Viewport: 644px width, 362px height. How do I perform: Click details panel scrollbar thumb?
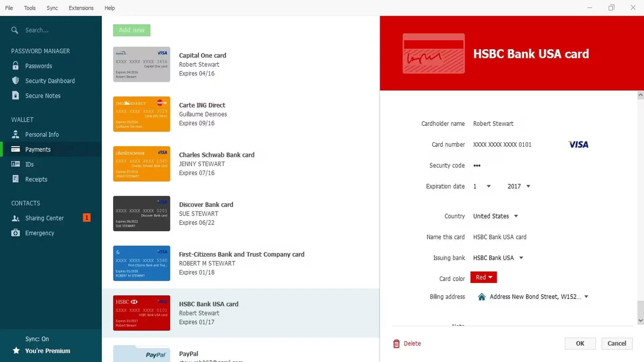point(640,309)
